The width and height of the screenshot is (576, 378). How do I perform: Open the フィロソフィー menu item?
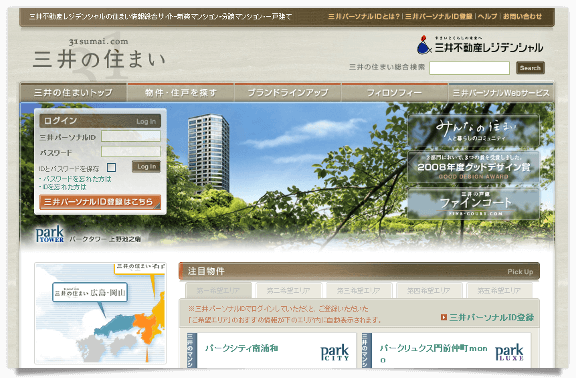coord(395,93)
